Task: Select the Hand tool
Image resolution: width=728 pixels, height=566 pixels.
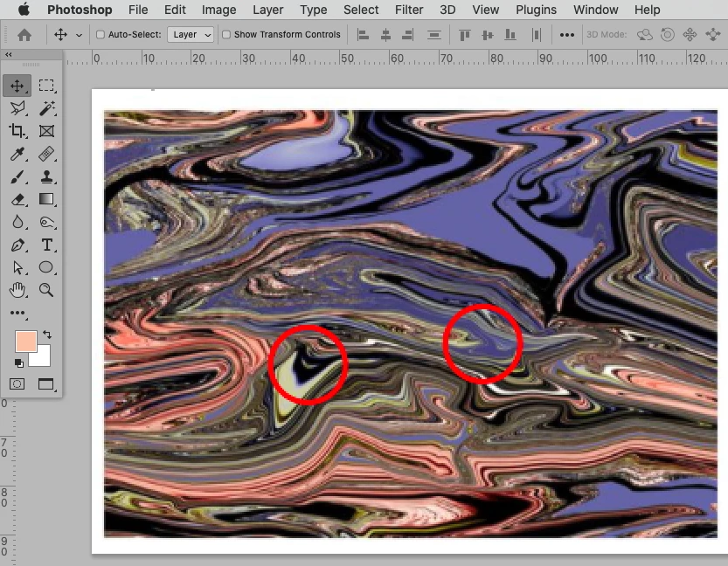Action: coord(17,290)
